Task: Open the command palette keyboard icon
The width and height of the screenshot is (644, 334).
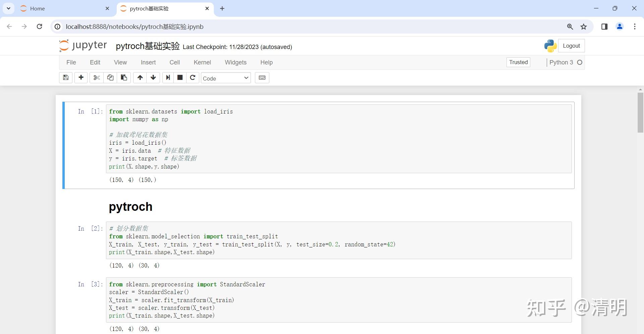Action: (x=262, y=78)
